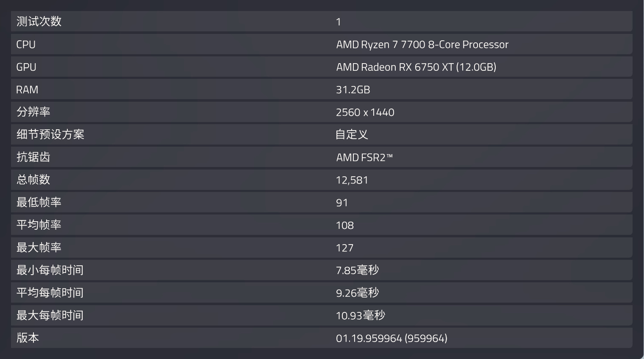This screenshot has height=359, width=644.
Task: Select the AMD FSR2 anti-aliasing value
Action: tap(364, 158)
